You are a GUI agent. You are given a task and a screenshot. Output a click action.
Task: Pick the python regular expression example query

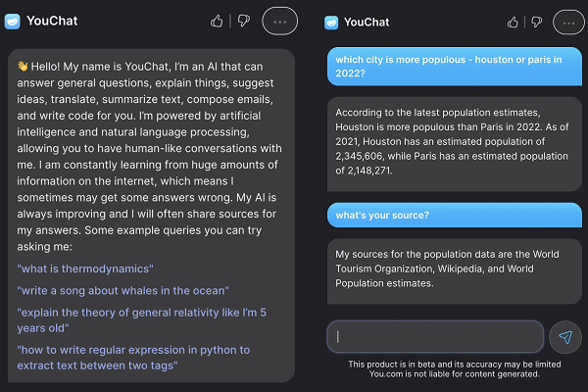(x=134, y=358)
